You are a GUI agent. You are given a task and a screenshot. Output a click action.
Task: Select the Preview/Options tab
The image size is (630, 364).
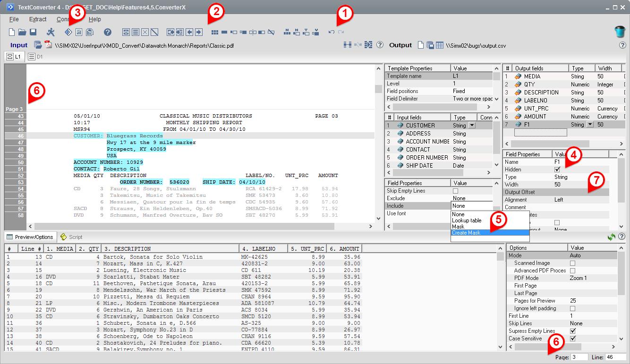(x=30, y=237)
